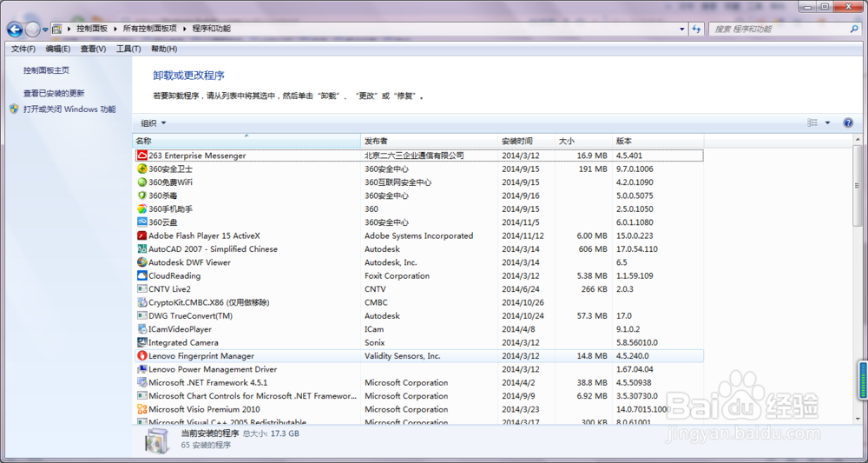
Task: Click the version cell 17.0.54.110
Action: (x=637, y=249)
